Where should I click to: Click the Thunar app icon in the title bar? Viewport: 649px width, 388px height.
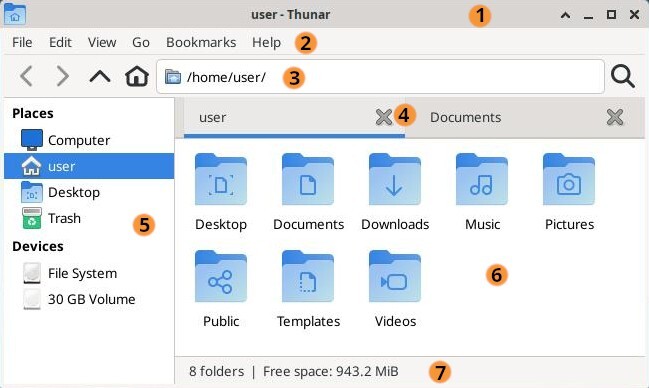(14, 14)
